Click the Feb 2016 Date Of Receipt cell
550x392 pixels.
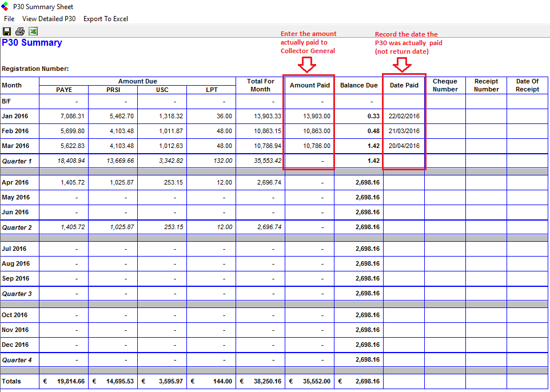[527, 131]
